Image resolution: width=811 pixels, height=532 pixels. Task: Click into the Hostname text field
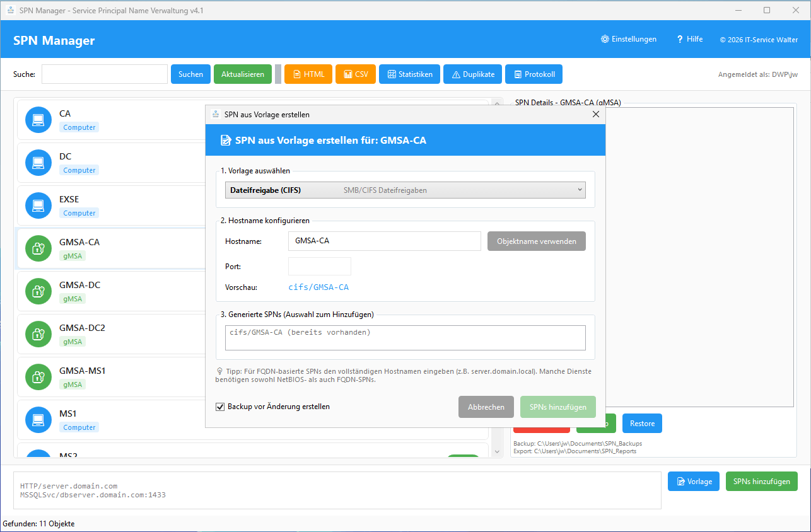384,241
